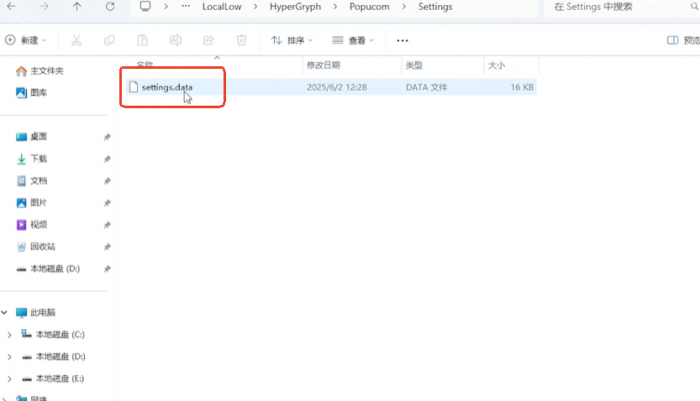Open the 排序 (Sort) dropdown menu
The image size is (700, 401).
[x=292, y=41]
